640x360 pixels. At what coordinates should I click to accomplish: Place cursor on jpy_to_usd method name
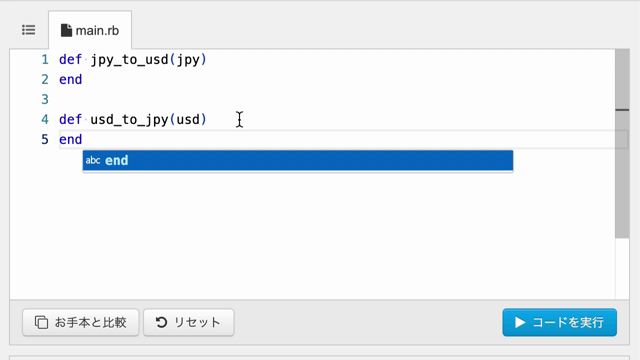point(129,60)
